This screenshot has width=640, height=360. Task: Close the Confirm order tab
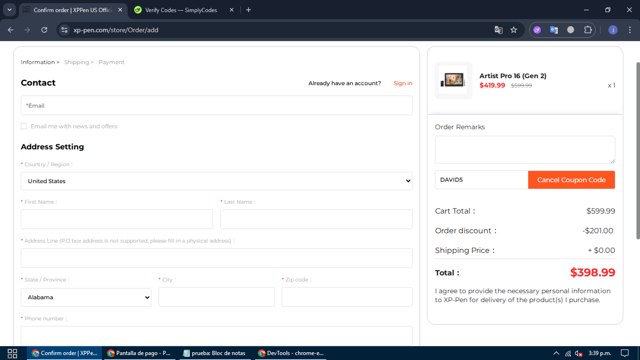(120, 10)
